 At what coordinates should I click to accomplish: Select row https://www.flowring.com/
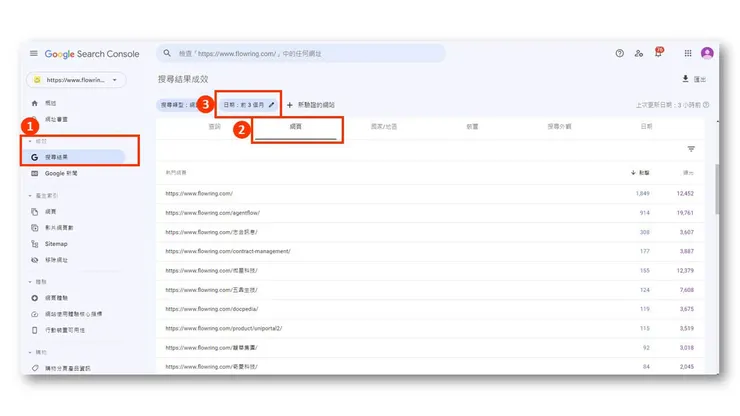429,194
